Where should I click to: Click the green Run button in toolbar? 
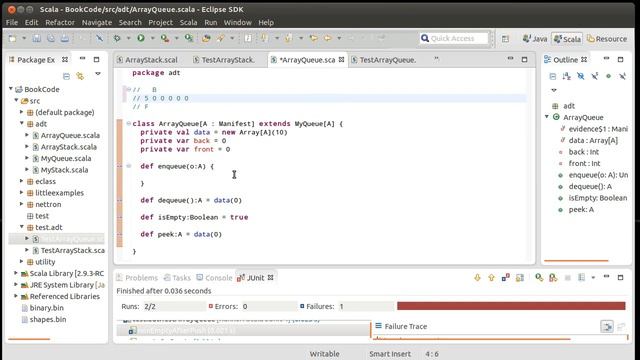tap(141, 38)
